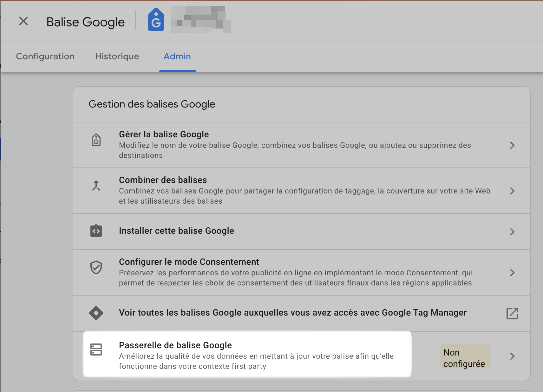This screenshot has width=543, height=392.
Task: Click the Tag Manager diamond icon
Action: point(96,313)
